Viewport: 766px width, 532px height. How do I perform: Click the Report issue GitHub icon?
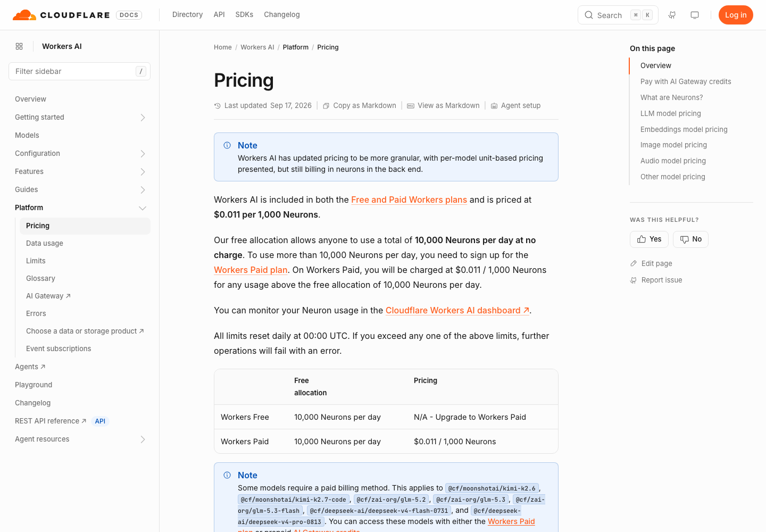pos(634,280)
